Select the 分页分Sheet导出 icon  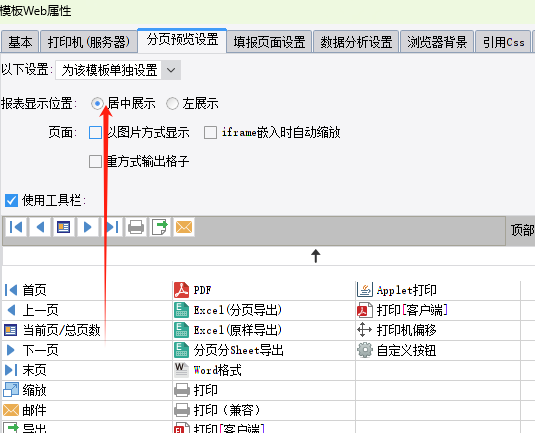click(x=182, y=350)
